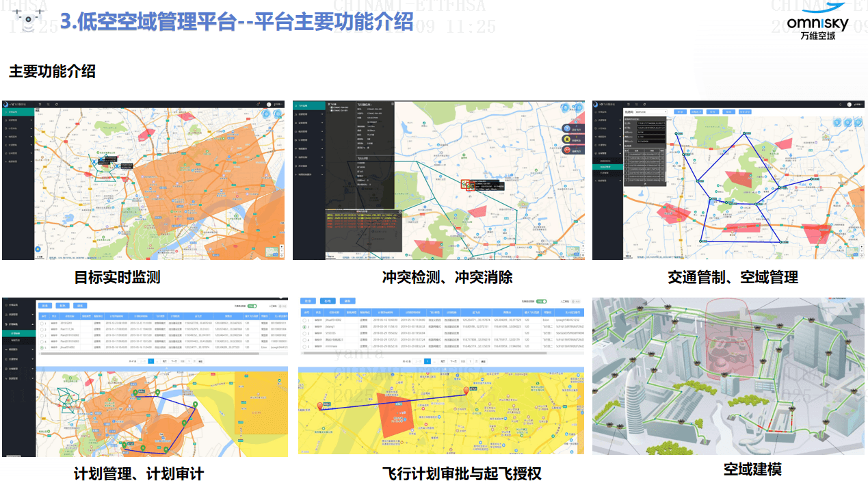The height and width of the screenshot is (485, 868).
Task: Click the red start marker on flight approval map
Action: tap(320, 406)
